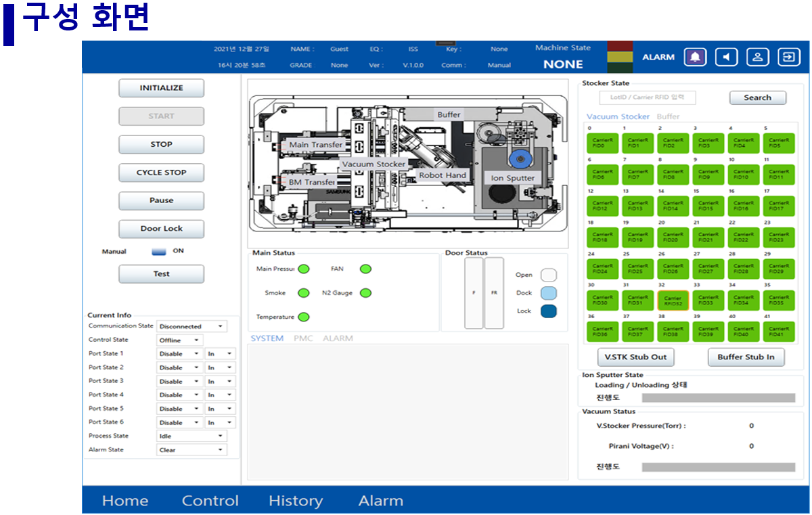The height and width of the screenshot is (515, 812).
Task: Expand the Control State dropdown
Action: (179, 340)
